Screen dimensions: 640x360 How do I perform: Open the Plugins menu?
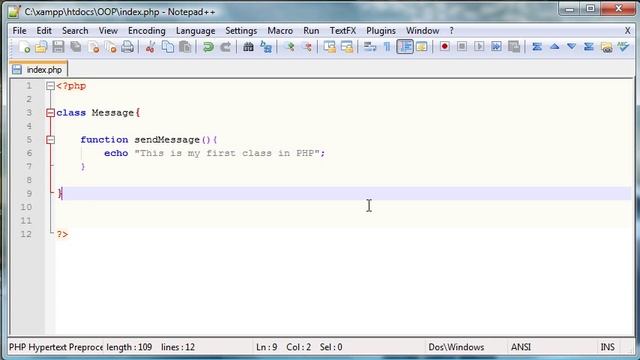point(381,31)
